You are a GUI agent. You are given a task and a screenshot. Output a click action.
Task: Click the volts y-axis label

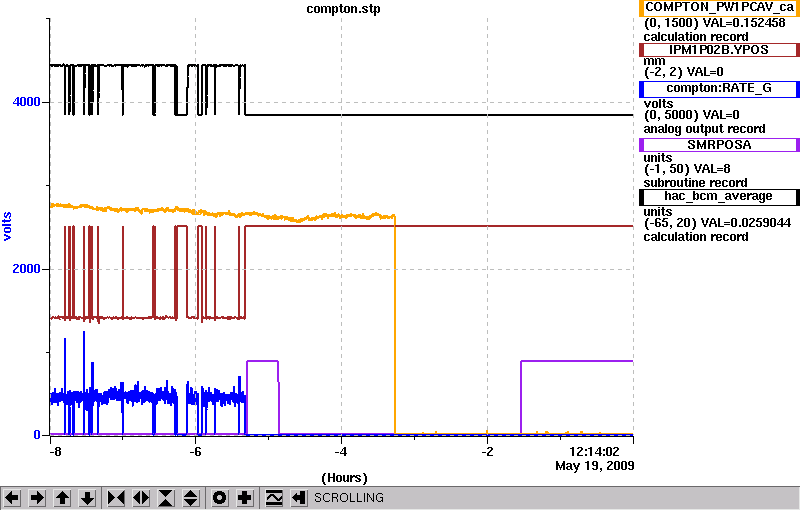pyautogui.click(x=7, y=226)
